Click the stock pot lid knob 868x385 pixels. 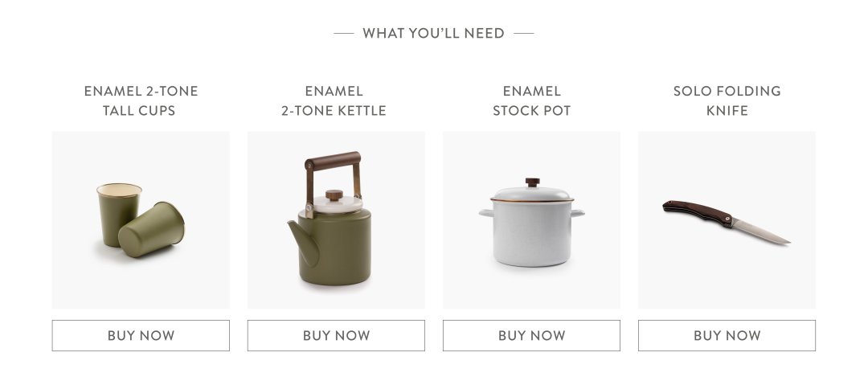point(532,182)
